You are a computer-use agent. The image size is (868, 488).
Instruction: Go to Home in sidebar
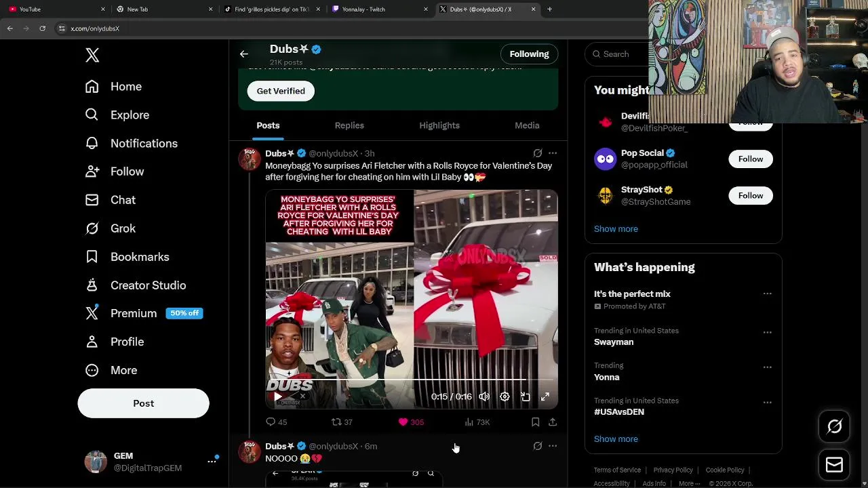[x=114, y=87]
